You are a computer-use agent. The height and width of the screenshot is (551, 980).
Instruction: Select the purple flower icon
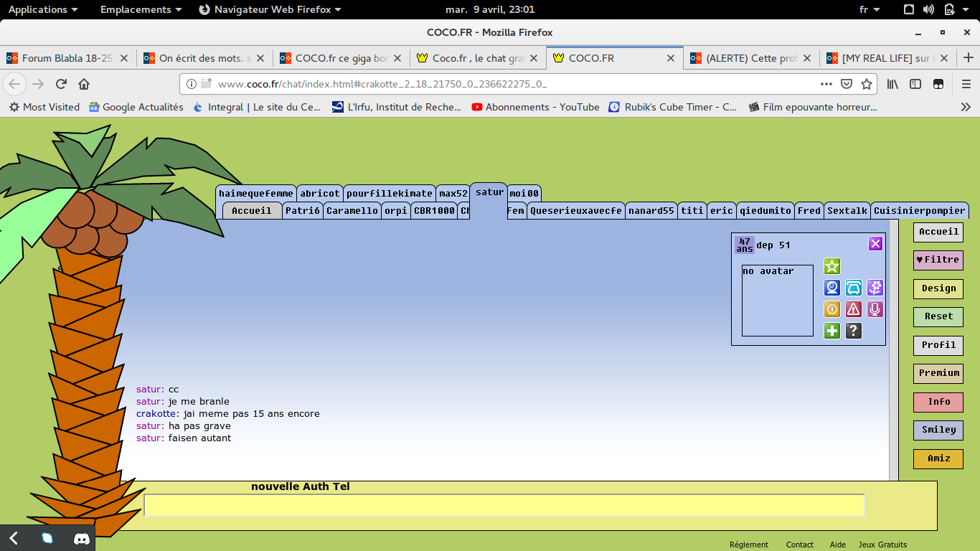[x=875, y=288]
